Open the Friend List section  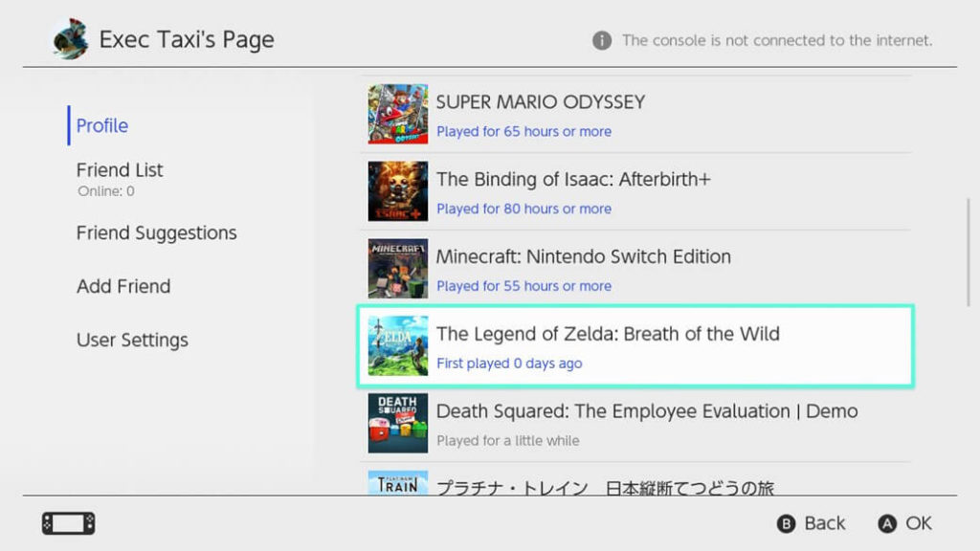119,169
